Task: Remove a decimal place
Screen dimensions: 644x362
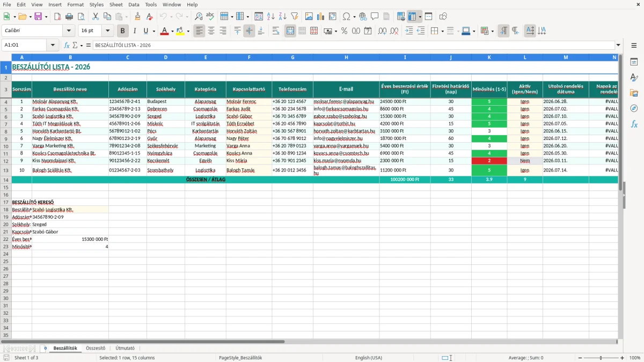Action: point(394,31)
